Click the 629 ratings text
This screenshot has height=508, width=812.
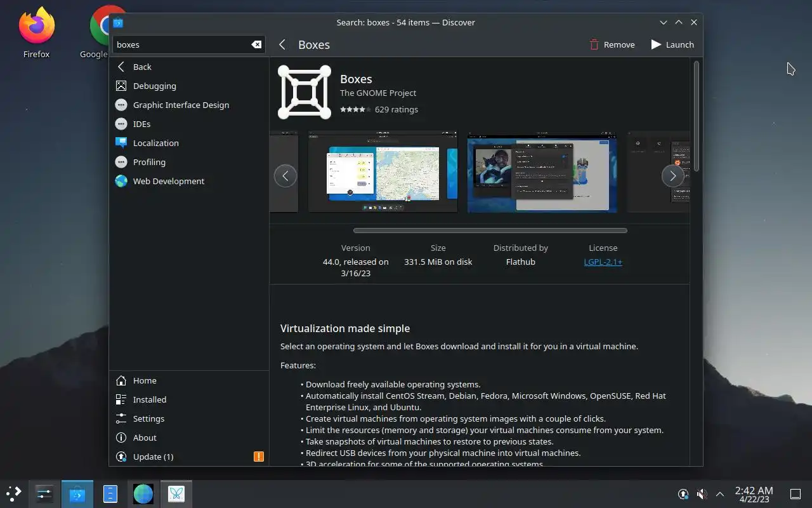(x=396, y=109)
